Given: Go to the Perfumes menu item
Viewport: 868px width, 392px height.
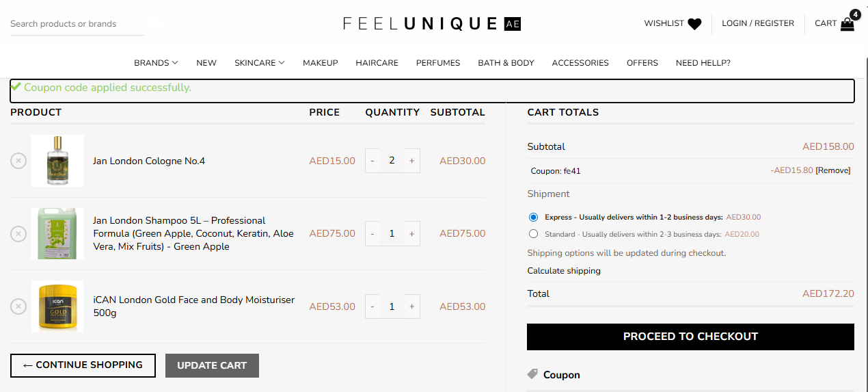Looking at the screenshot, I should (438, 63).
